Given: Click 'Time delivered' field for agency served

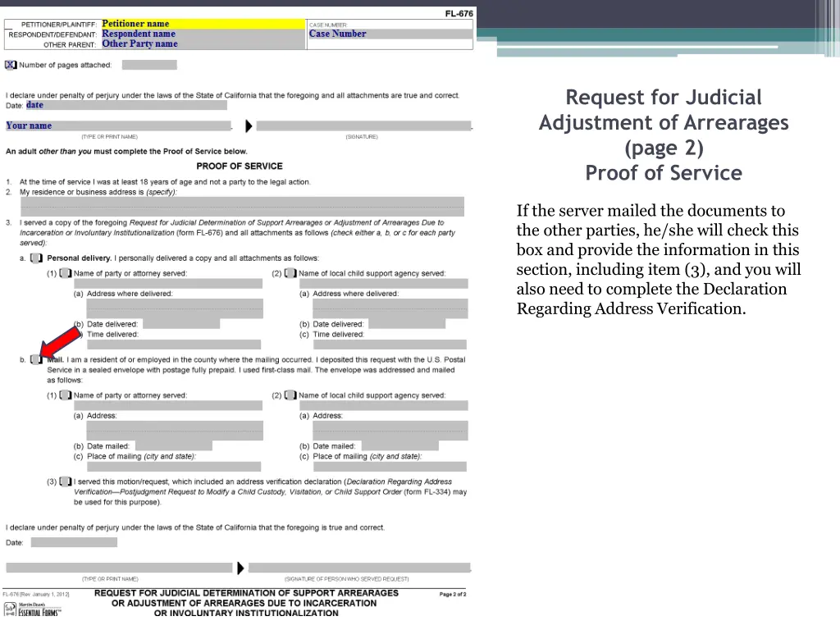Looking at the screenshot, I should point(390,344).
